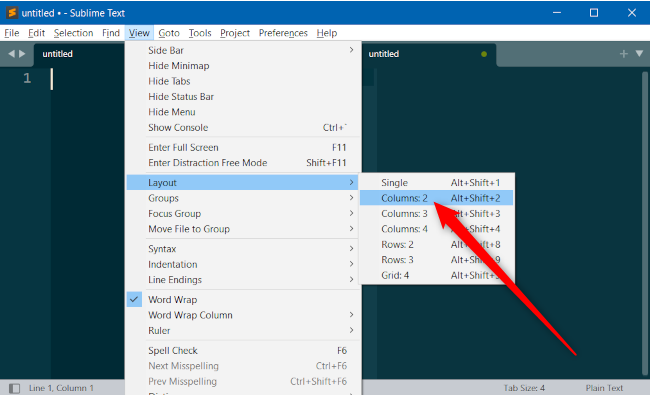Expand Move File to Group submenu
This screenshot has width=650, height=396.
(243, 229)
